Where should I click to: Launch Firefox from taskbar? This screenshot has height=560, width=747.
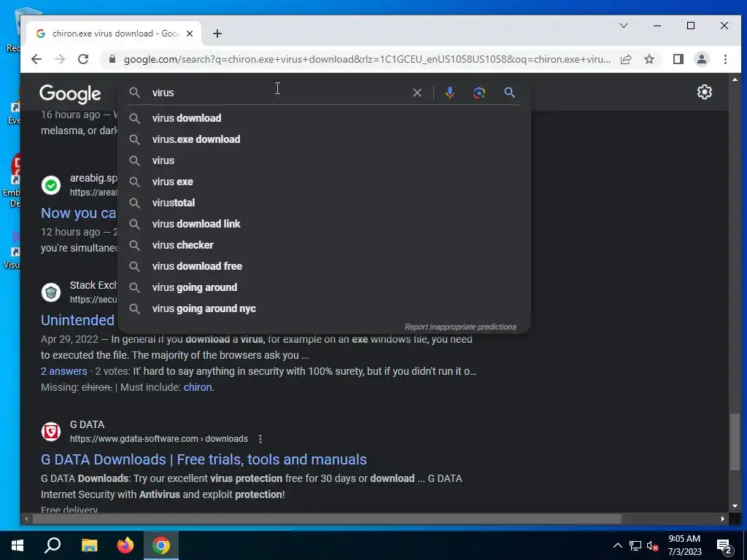click(x=125, y=545)
